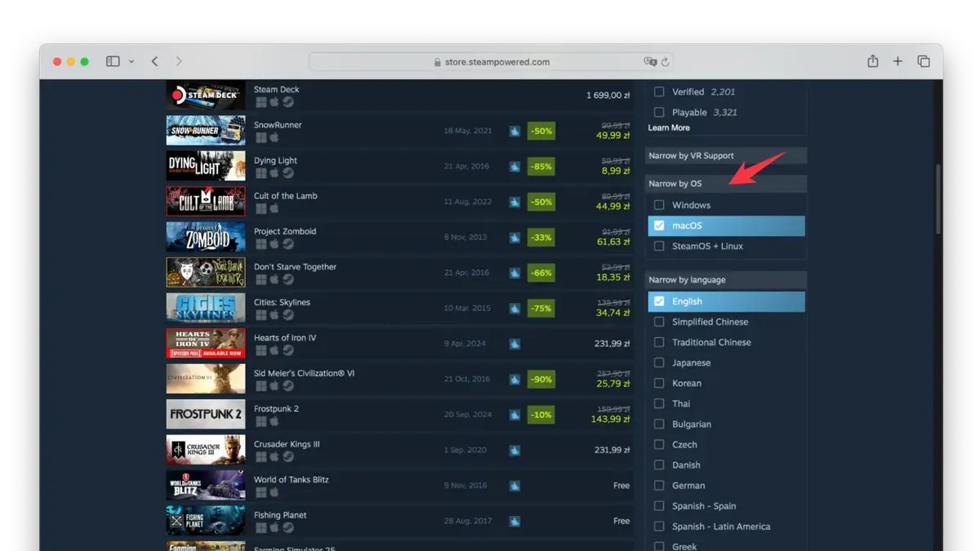Go back with the Safari back arrow
This screenshot has height=551, width=980.
154,61
